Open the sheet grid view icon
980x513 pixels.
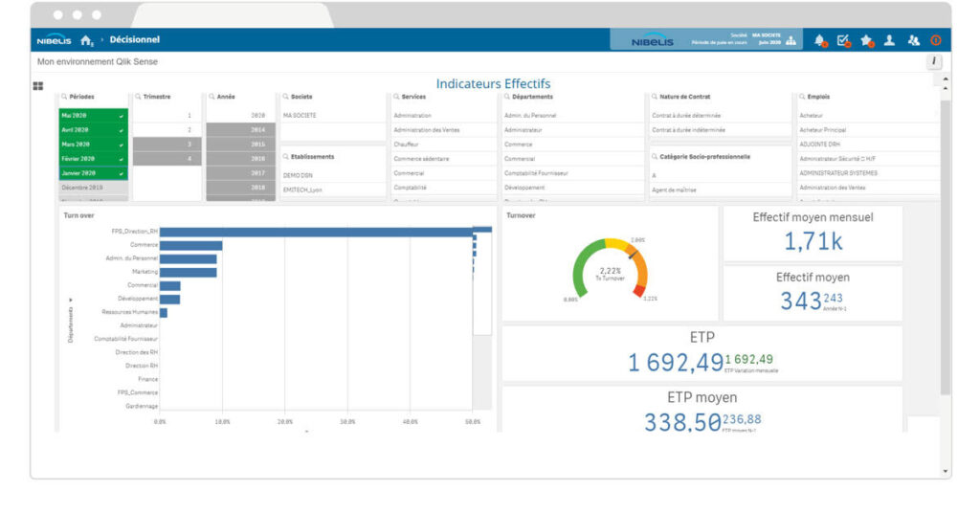(38, 86)
